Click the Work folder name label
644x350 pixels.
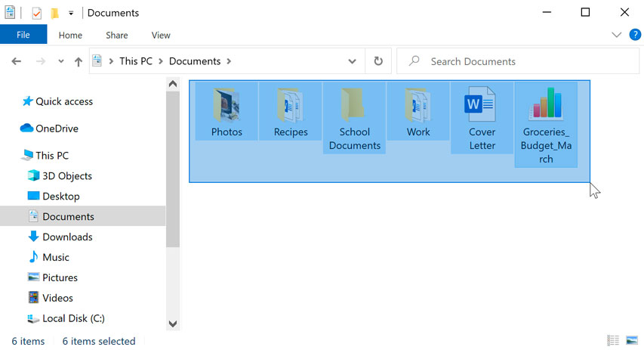(x=418, y=132)
